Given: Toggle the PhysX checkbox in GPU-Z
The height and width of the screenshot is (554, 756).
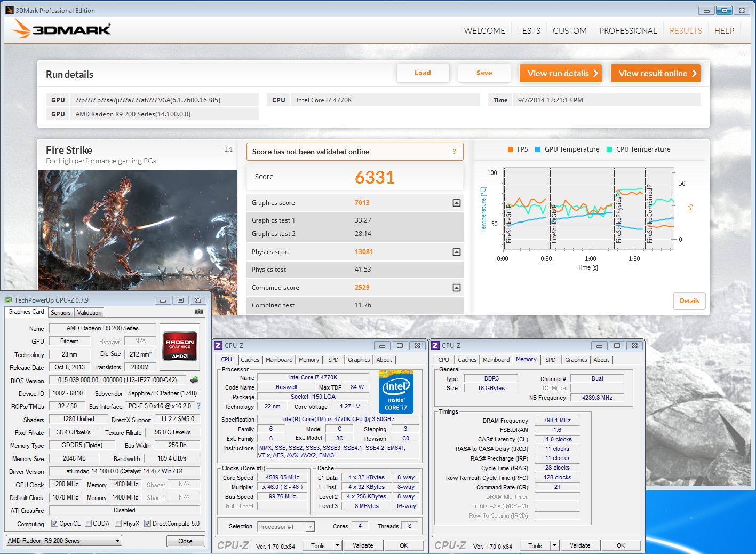Looking at the screenshot, I should (x=118, y=524).
